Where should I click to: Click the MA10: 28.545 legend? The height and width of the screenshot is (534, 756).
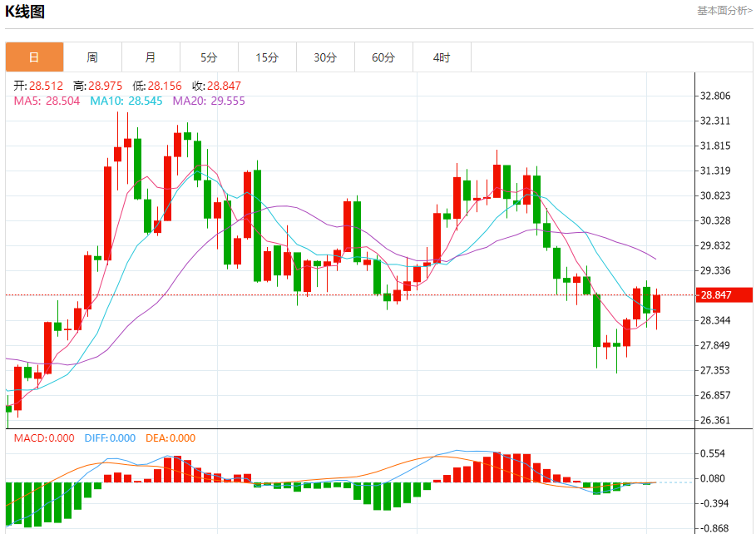click(x=126, y=101)
